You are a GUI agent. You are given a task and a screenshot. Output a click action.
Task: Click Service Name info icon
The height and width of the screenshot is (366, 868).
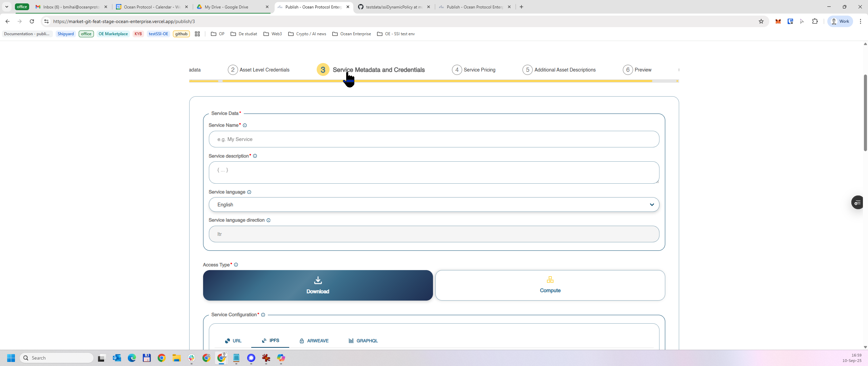245,125
